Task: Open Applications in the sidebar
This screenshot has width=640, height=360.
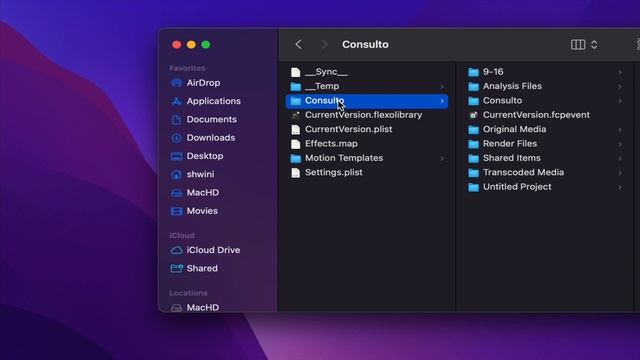Action: 206,101
